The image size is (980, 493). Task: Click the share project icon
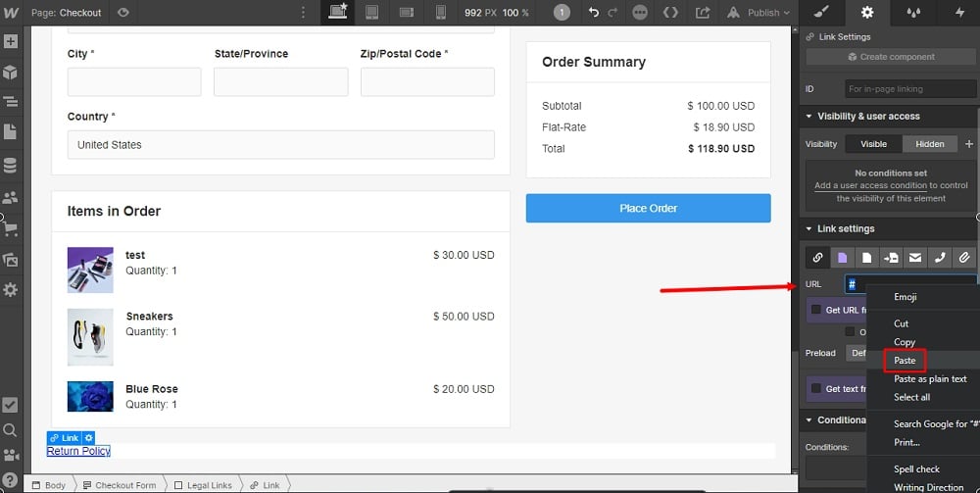pos(703,13)
